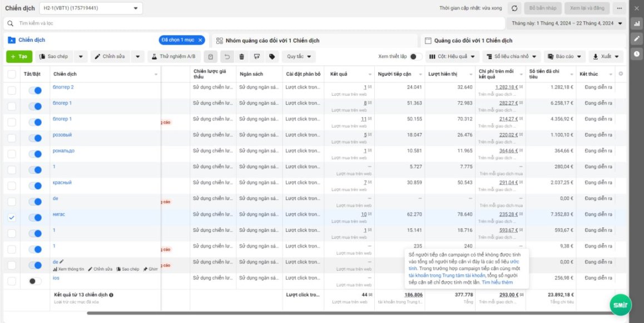Toggle off the красный campaign switch

[x=35, y=186]
